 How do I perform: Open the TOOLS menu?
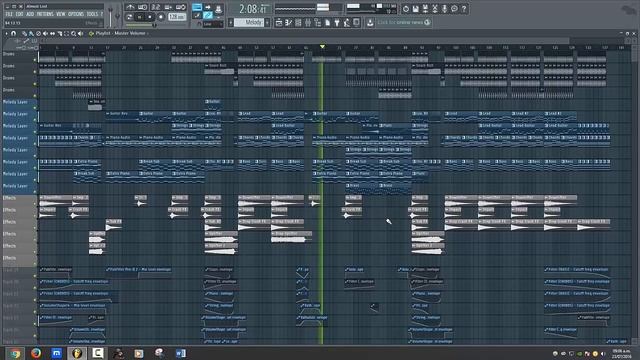[92, 14]
